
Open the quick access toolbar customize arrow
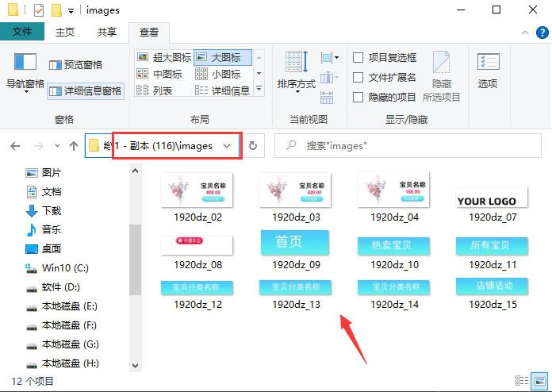point(71,11)
